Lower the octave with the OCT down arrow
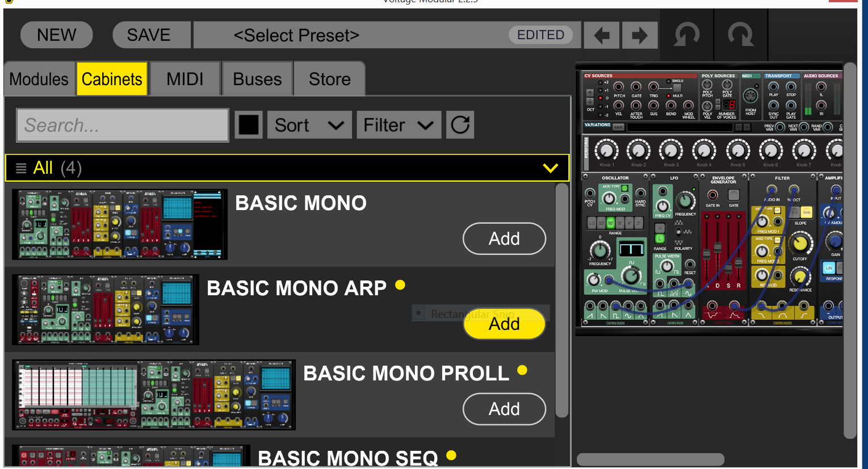 pos(590,100)
